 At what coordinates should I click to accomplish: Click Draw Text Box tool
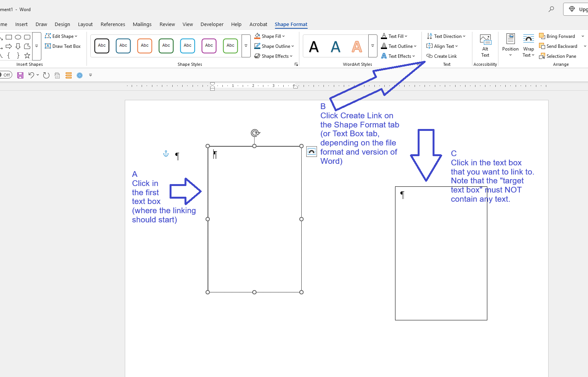[x=63, y=46]
